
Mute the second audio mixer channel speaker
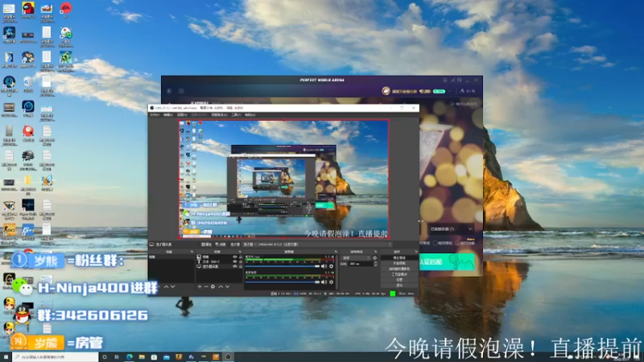point(324,282)
